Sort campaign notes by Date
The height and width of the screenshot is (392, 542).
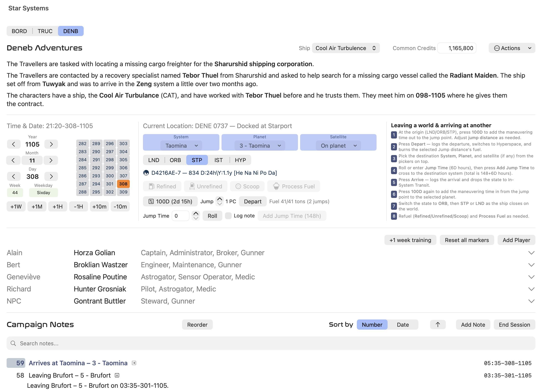click(x=403, y=325)
